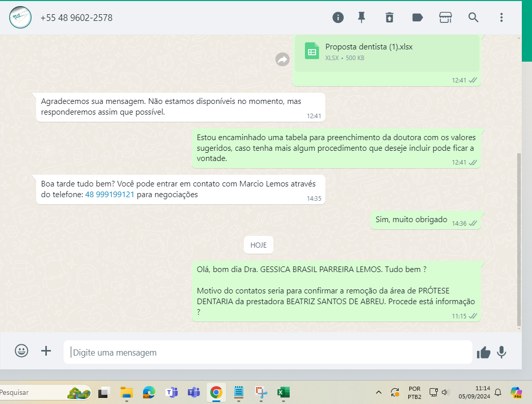Click the contact profile avatar
This screenshot has height=404, width=532.
coord(20,17)
